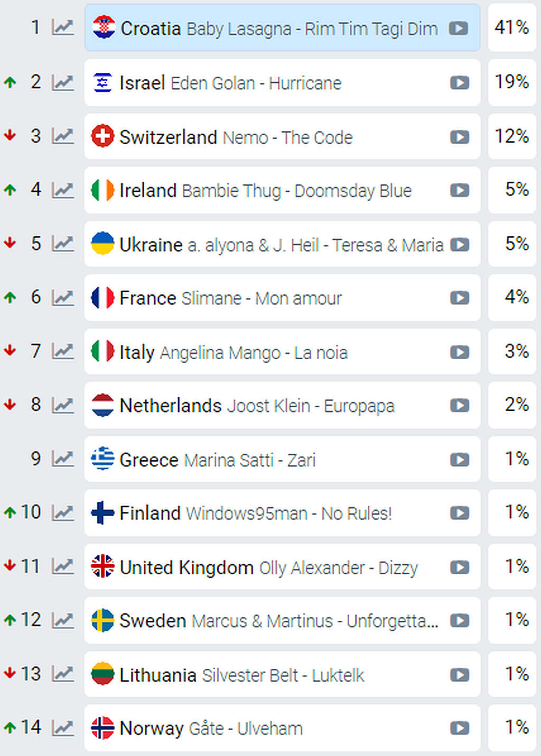
Task: Open the graph icon for Sweden row
Action: click(x=63, y=620)
